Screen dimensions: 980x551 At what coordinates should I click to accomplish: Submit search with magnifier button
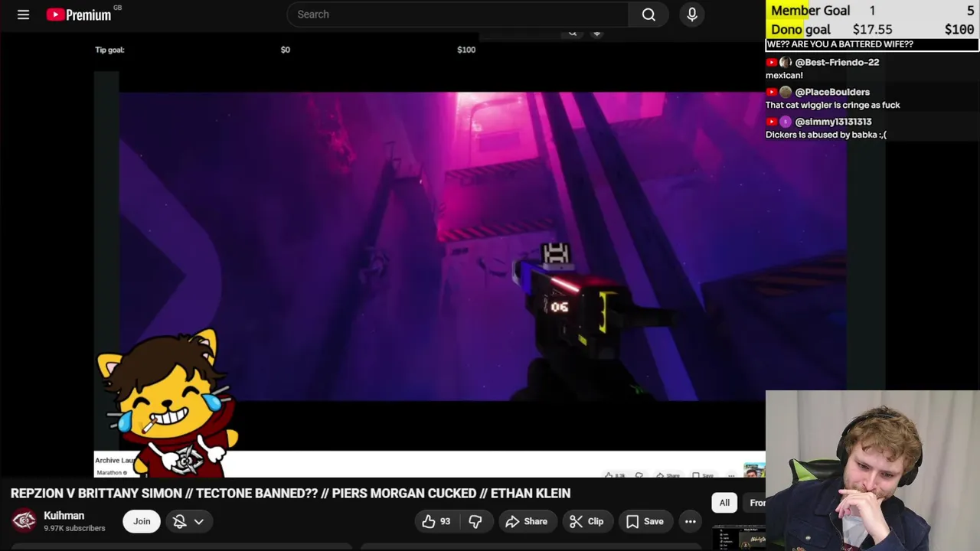click(x=648, y=15)
